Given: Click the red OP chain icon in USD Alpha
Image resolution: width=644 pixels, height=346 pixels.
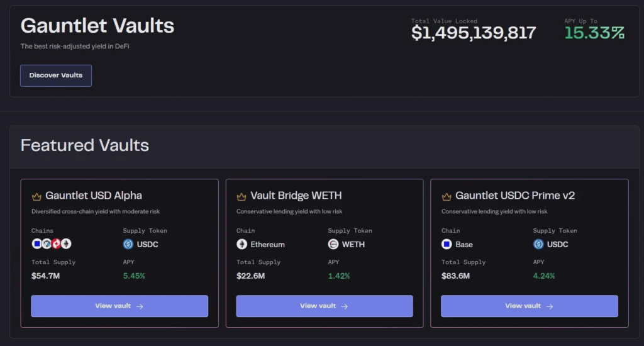Looking at the screenshot, I should (56, 244).
